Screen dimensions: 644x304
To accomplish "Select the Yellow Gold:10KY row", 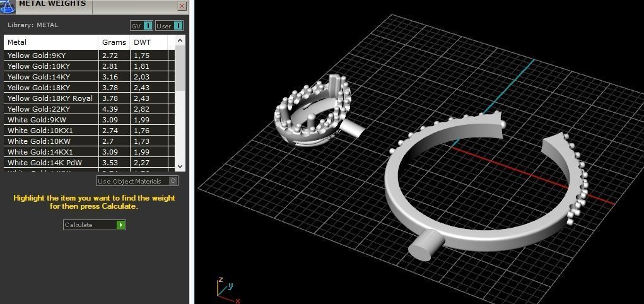I will click(x=89, y=66).
